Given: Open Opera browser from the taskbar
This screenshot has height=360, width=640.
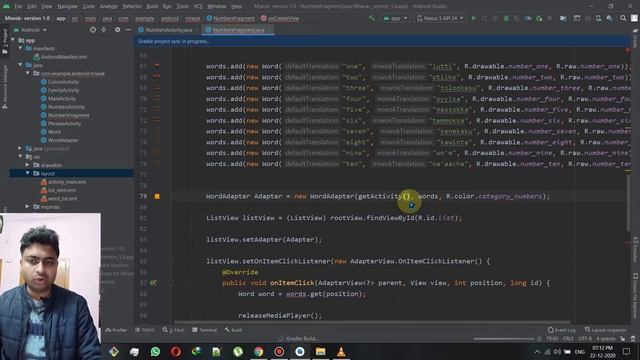Looking at the screenshot, I should coord(176,351).
